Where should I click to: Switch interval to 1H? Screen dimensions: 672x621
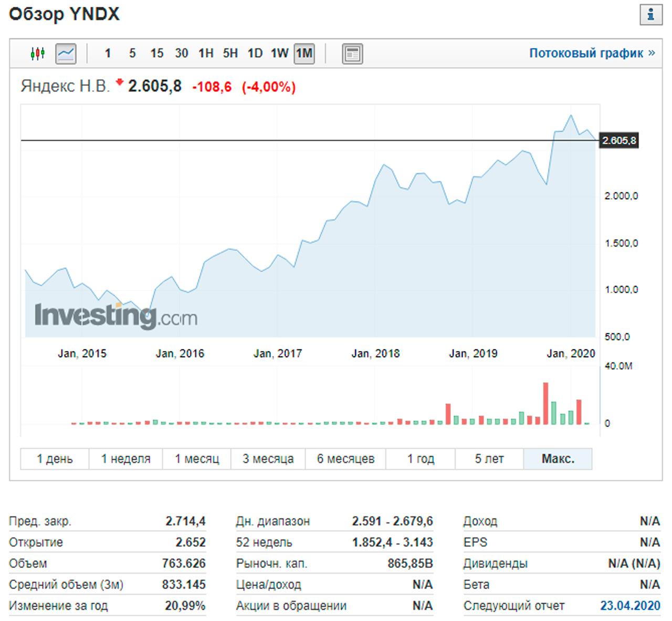tap(206, 54)
